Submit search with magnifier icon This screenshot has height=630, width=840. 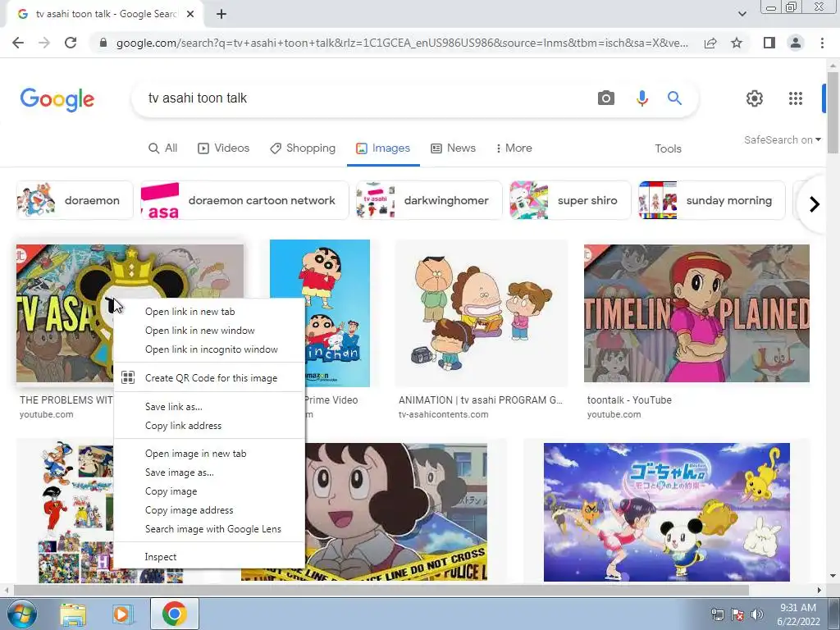[x=674, y=98]
